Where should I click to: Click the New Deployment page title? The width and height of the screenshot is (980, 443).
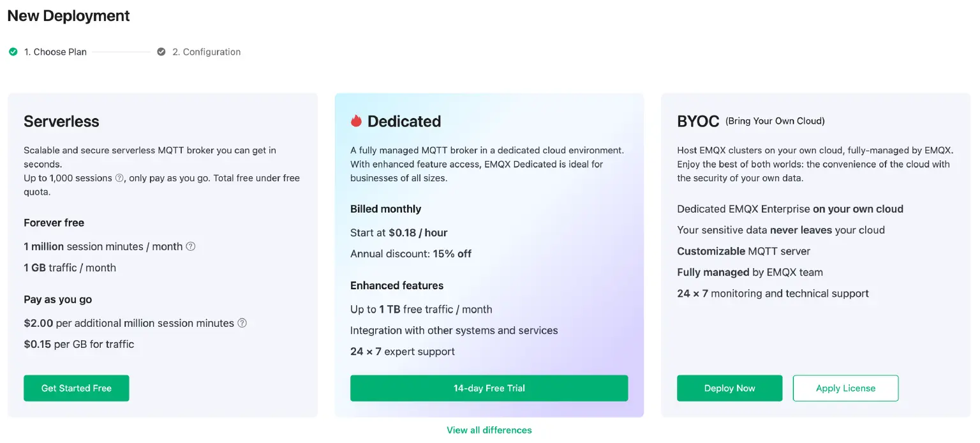coord(68,16)
